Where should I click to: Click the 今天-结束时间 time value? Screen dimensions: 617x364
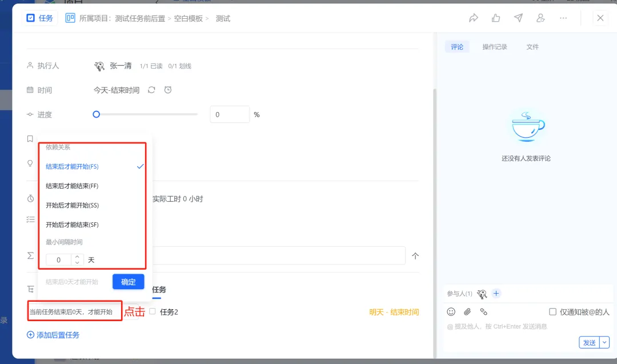[117, 90]
